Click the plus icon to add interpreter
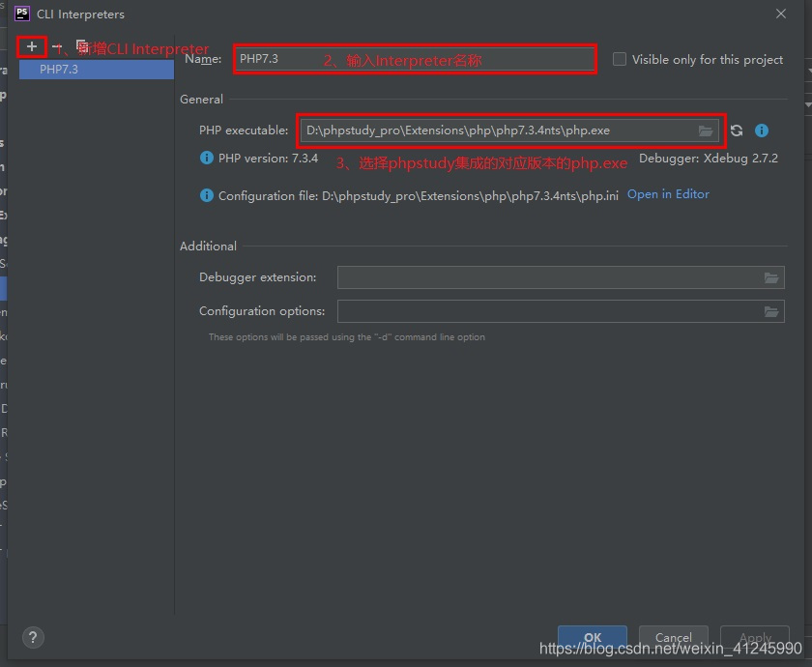Screen dimensions: 812x667 pyautogui.click(x=32, y=46)
